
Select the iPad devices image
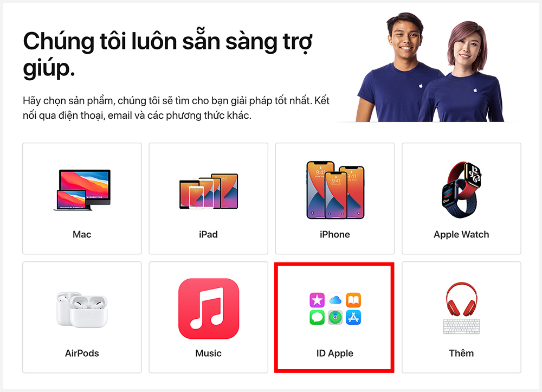point(209,191)
